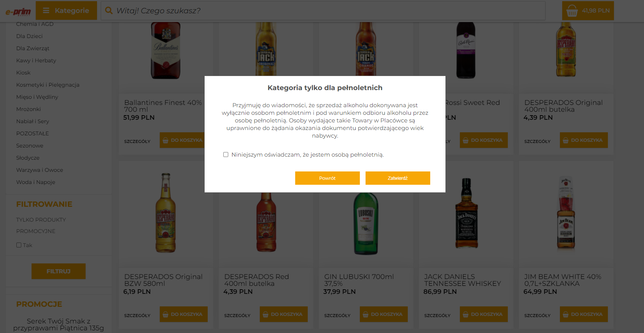This screenshot has height=333, width=644.
Task: Click the basket icon on the Gin Lubuski button
Action: coord(366,315)
